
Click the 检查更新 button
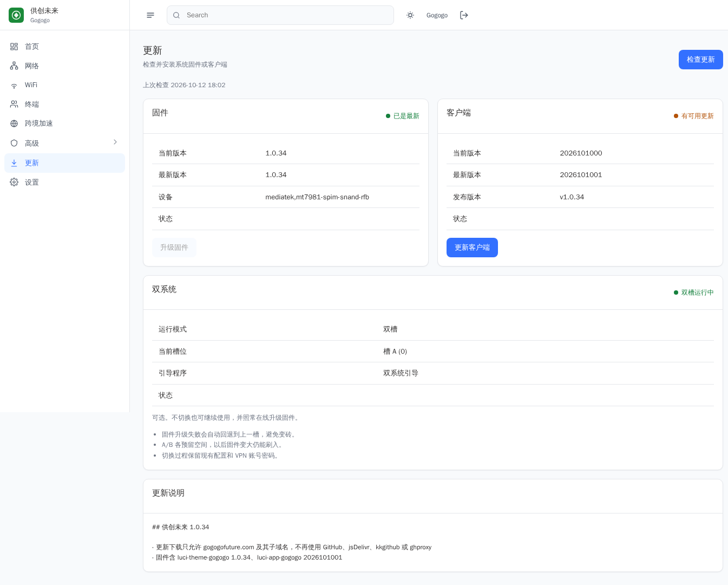pos(701,60)
